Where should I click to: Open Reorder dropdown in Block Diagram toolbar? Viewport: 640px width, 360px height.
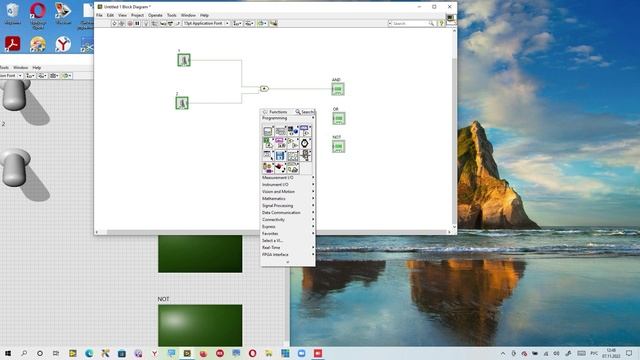click(x=262, y=24)
